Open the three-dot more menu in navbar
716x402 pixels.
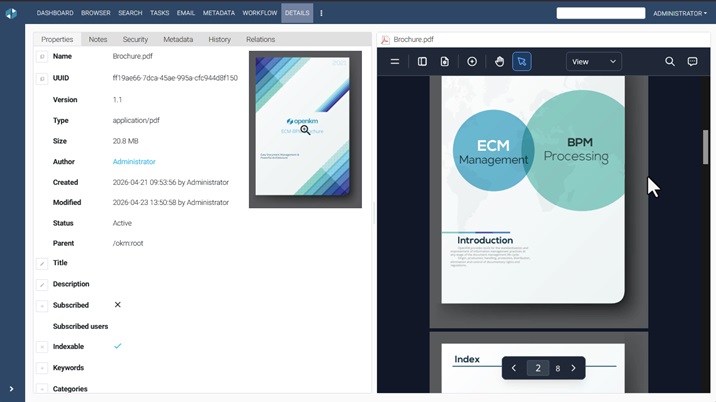click(321, 13)
